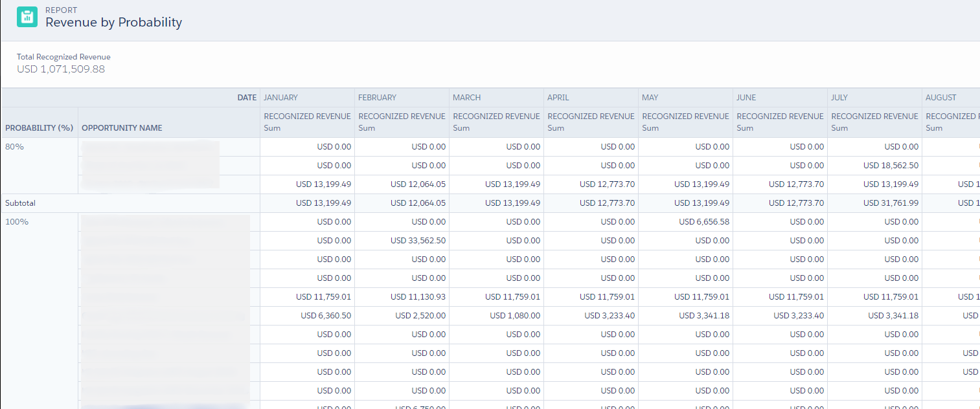Screen dimensions: 980x409
Task: Select the April value USD 3,233.40
Action: [610, 316]
